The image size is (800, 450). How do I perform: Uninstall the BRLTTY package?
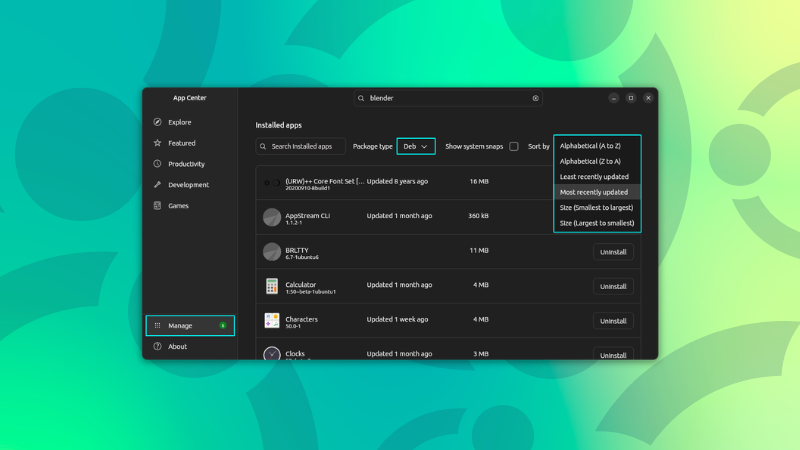click(x=613, y=252)
